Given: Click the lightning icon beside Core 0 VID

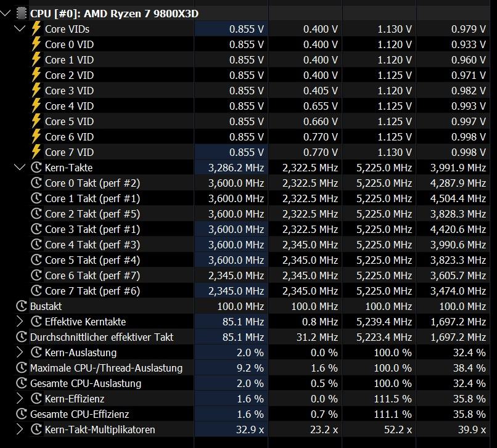Looking at the screenshot, I should 36,44.
